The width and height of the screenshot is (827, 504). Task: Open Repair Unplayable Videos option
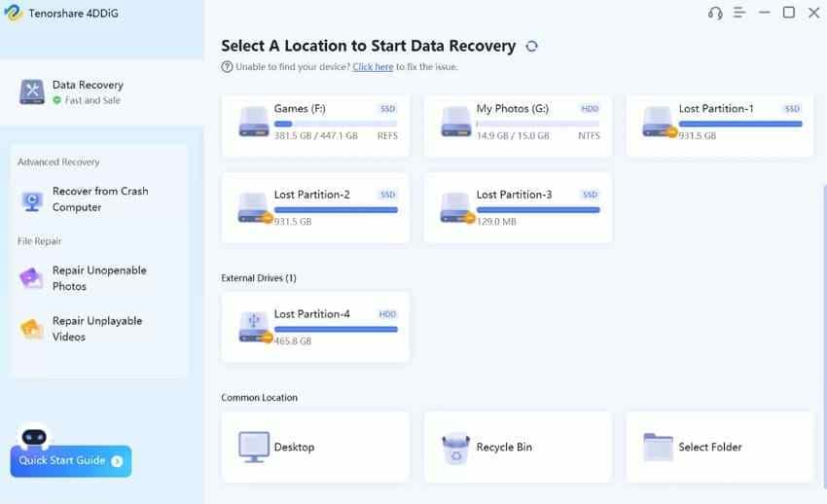coord(98,329)
